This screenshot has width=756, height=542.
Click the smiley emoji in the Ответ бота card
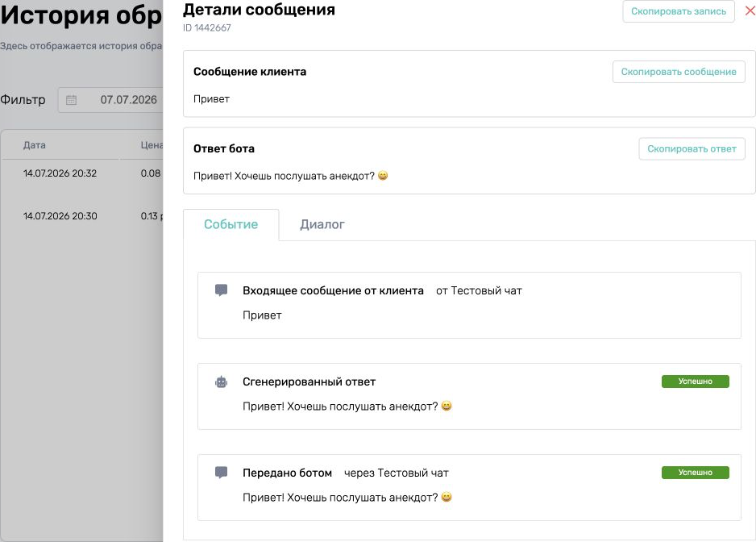tap(383, 176)
